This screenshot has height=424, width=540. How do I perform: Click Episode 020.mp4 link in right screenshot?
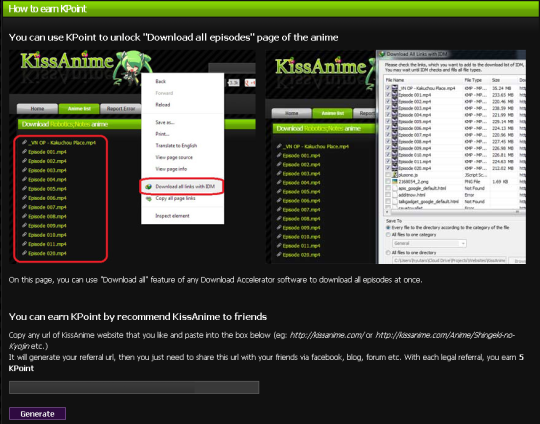click(301, 255)
